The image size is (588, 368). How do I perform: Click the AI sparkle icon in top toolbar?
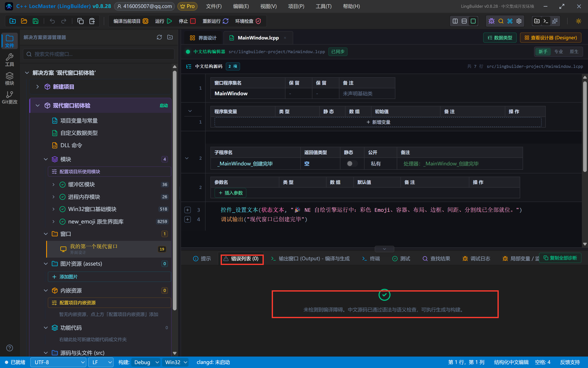point(555,21)
